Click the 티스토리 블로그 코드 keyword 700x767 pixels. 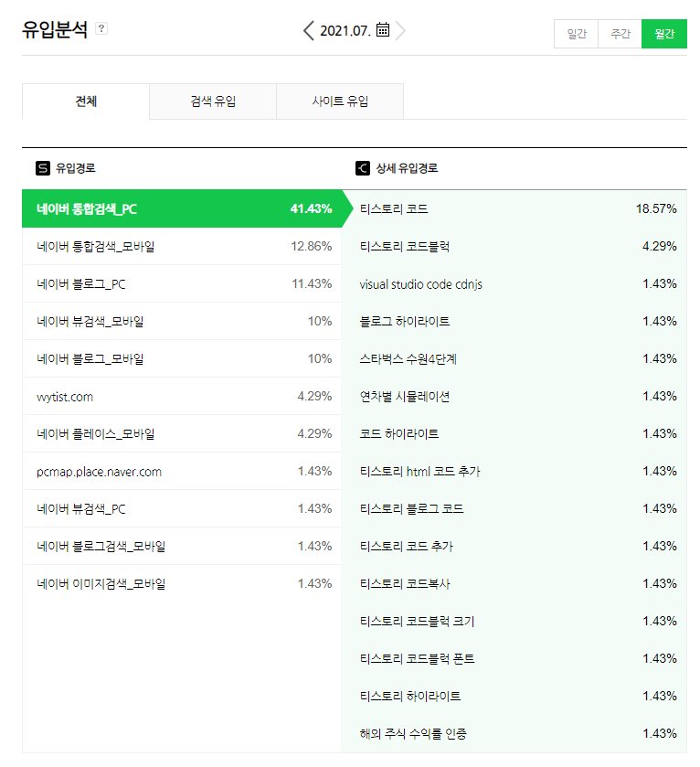(411, 508)
